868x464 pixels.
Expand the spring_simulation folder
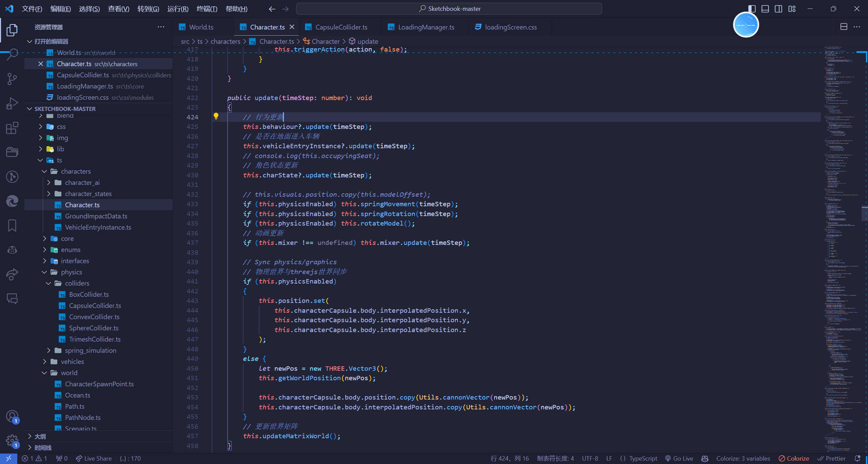click(x=49, y=350)
